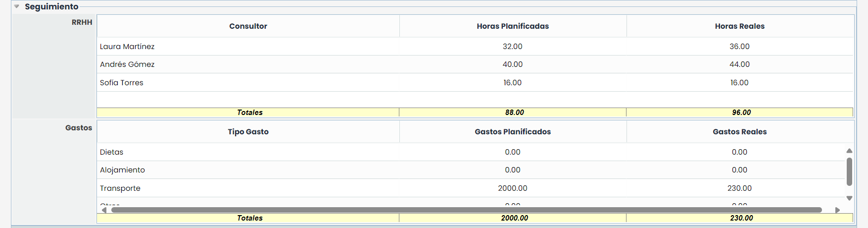868x228 pixels.
Task: Click the Transporte planned amount 2000.00
Action: pos(513,188)
